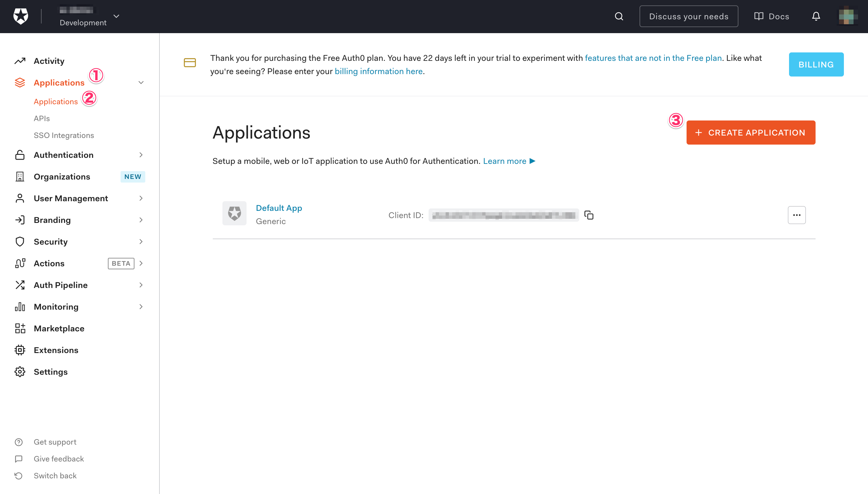868x494 pixels.
Task: Click the Marketplace grid icon
Action: click(20, 328)
